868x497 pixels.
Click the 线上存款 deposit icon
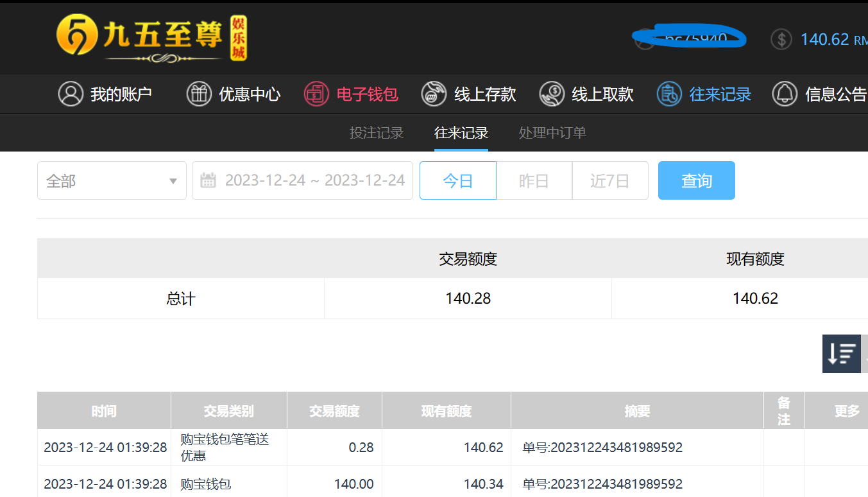point(434,94)
